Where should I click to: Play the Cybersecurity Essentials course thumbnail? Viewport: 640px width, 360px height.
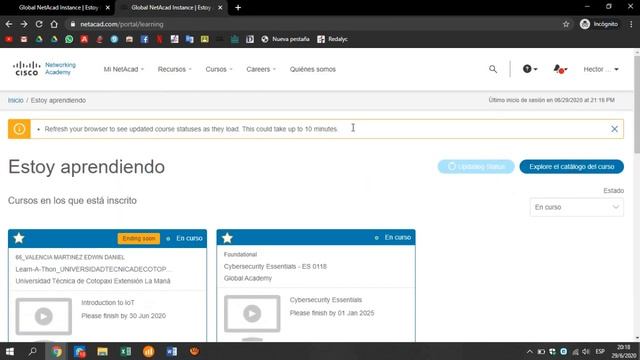pyautogui.click(x=252, y=313)
